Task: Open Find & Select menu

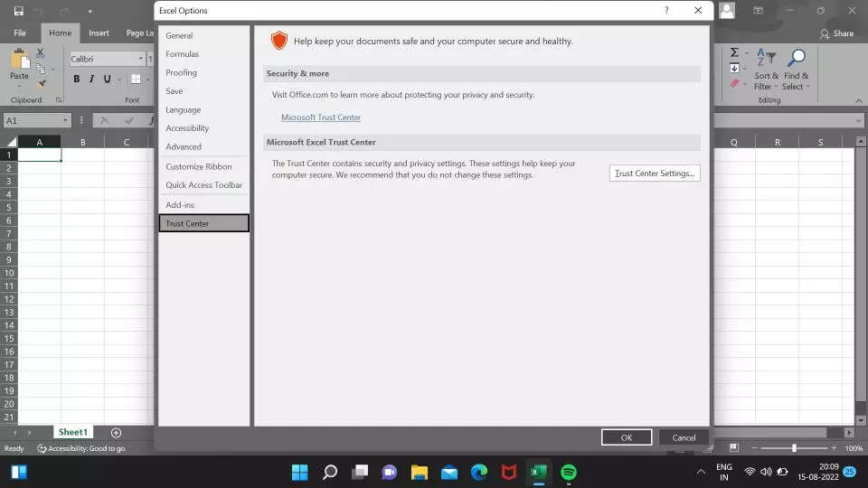Action: pyautogui.click(x=796, y=70)
